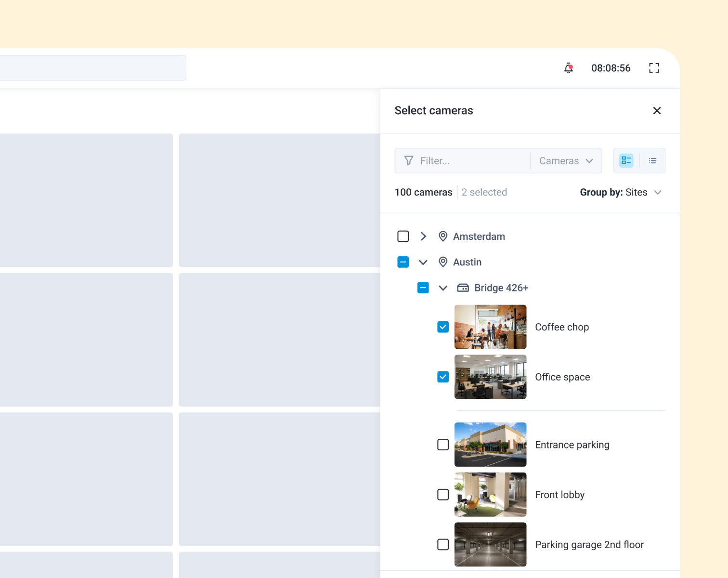Expand the Amsterdam site group
The height and width of the screenshot is (578, 728).
click(423, 236)
